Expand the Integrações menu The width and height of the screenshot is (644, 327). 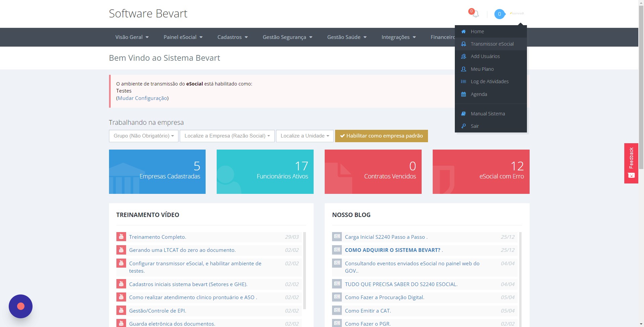tap(399, 37)
